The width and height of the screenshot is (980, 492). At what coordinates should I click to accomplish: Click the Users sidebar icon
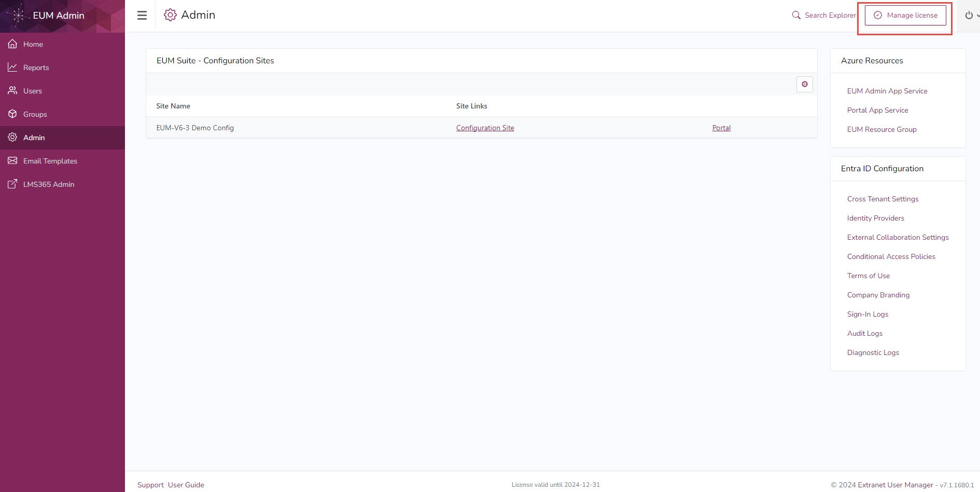12,90
